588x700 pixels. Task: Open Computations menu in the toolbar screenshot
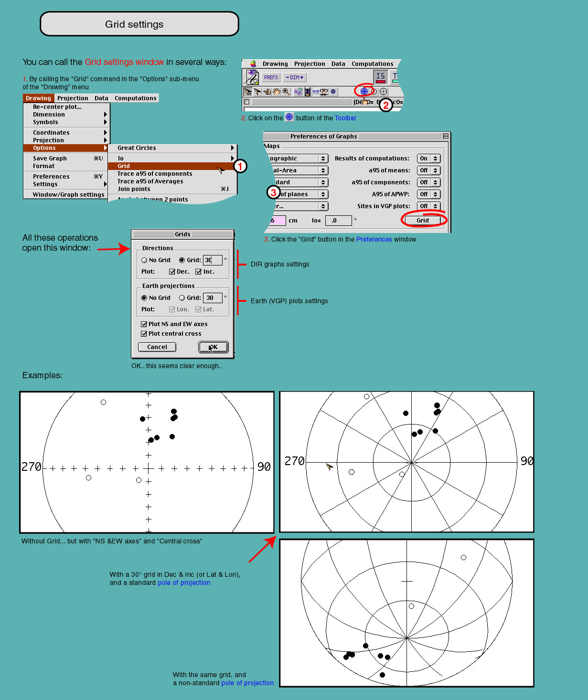372,64
